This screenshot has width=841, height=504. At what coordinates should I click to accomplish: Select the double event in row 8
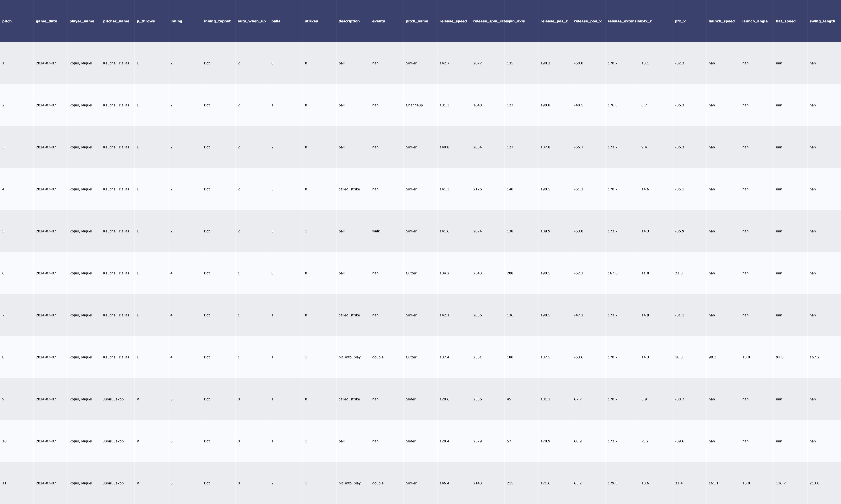378,357
